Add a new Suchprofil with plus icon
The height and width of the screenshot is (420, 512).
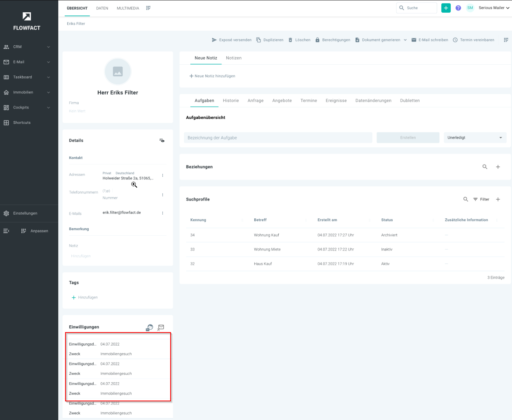pyautogui.click(x=498, y=199)
